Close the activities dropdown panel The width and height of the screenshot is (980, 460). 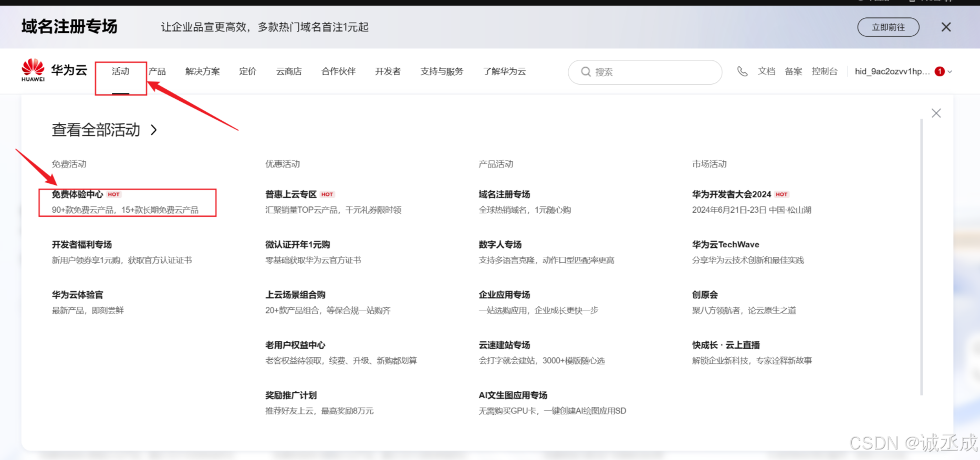[x=936, y=113]
